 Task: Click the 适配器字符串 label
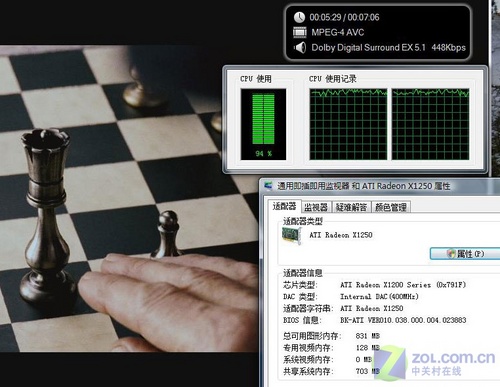coord(308,308)
